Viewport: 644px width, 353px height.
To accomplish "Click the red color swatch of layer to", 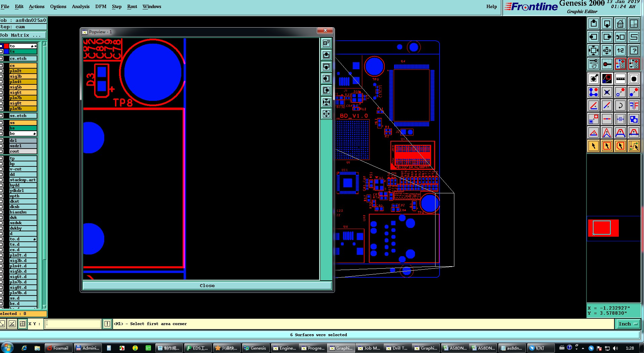I will [x=6, y=46].
